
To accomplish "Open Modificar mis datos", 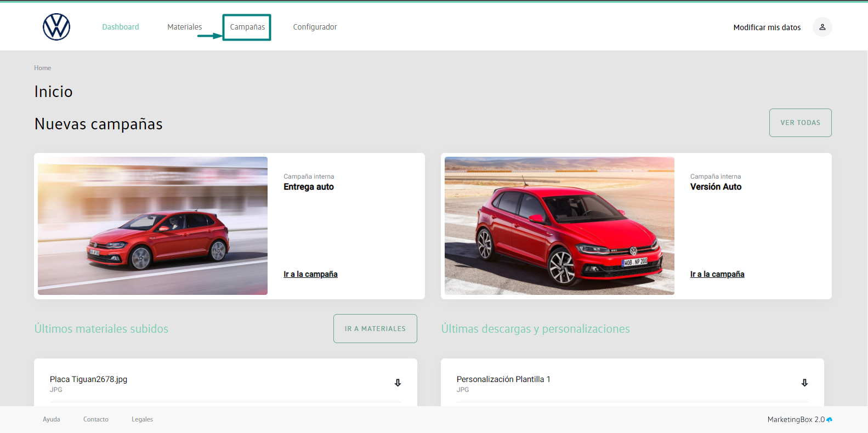I will coord(767,27).
